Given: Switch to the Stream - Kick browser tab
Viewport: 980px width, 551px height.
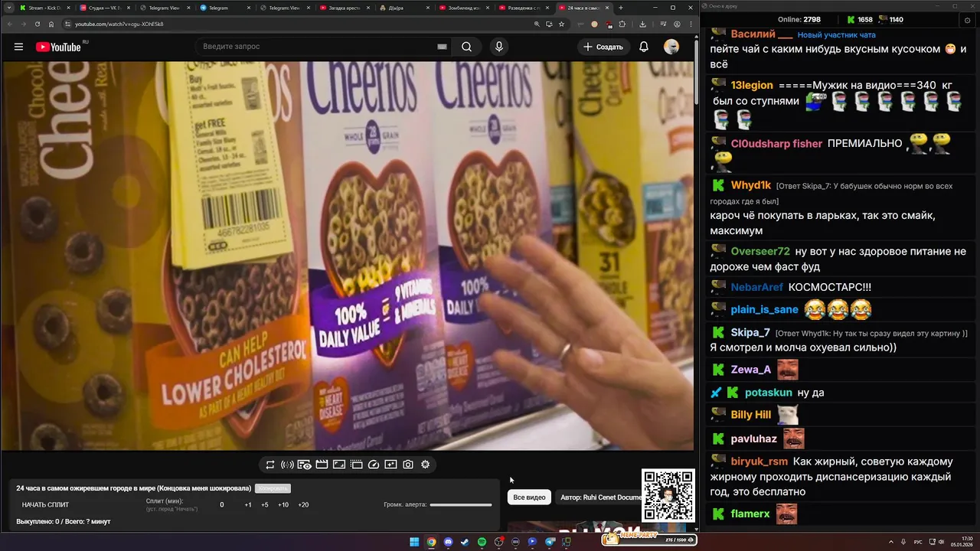Looking at the screenshot, I should pos(44,8).
